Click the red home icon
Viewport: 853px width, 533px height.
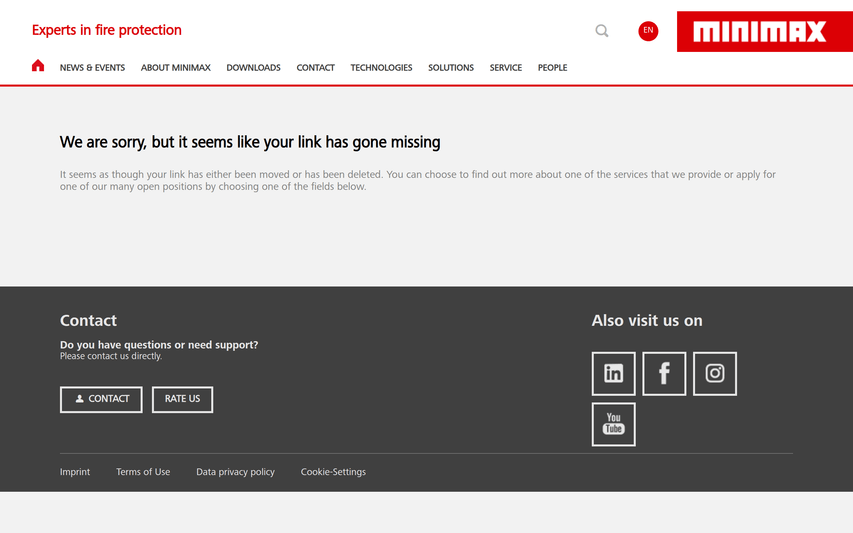[x=38, y=67]
